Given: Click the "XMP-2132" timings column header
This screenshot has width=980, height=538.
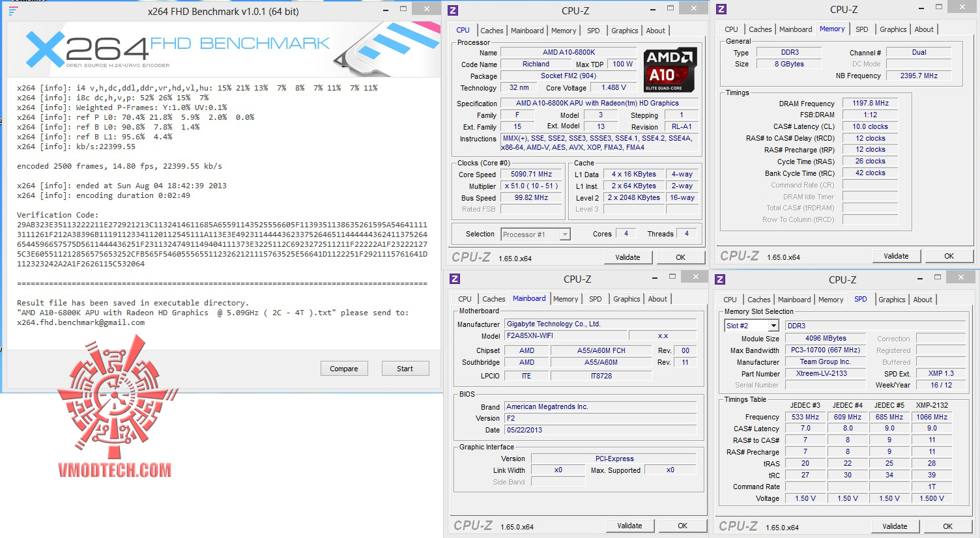Looking at the screenshot, I should pos(932,405).
